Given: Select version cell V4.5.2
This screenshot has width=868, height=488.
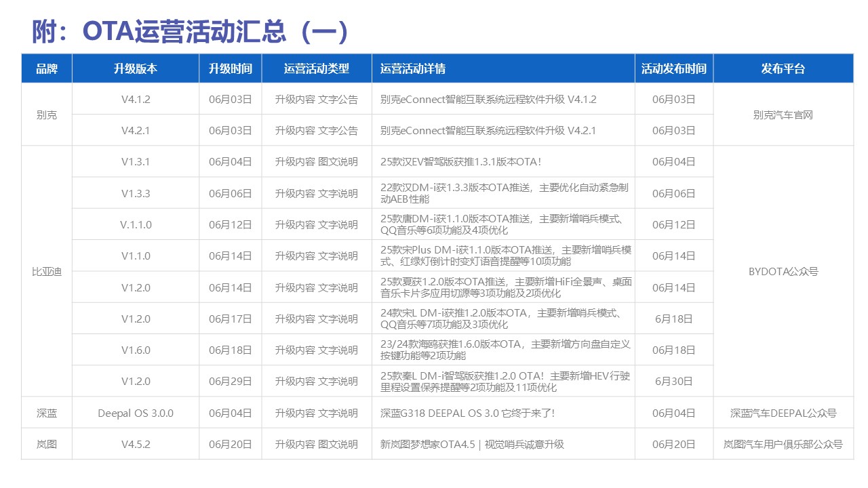Looking at the screenshot, I should coord(136,444).
